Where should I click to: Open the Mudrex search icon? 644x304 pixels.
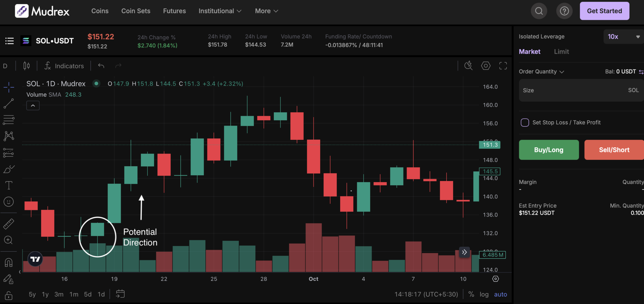(539, 11)
